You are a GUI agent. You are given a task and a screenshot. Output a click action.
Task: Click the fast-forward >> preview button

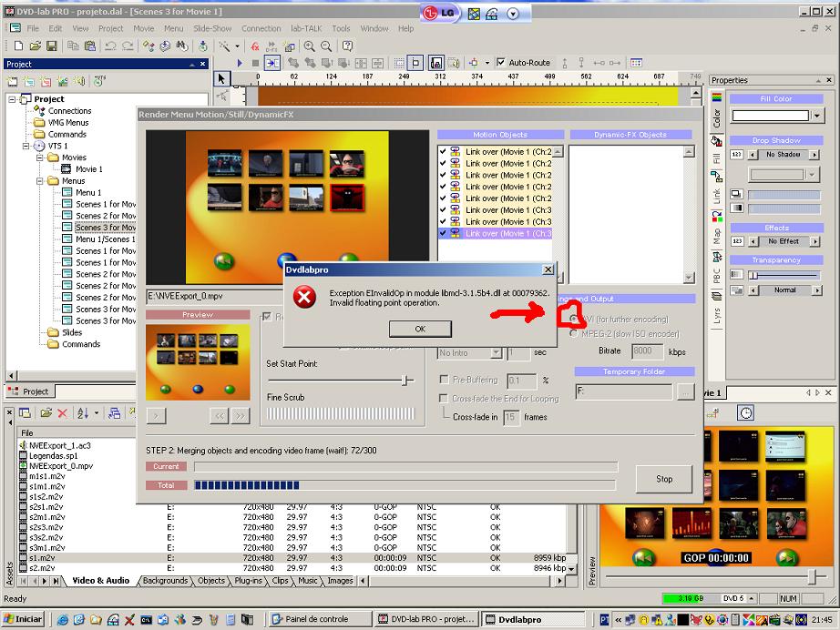click(241, 415)
